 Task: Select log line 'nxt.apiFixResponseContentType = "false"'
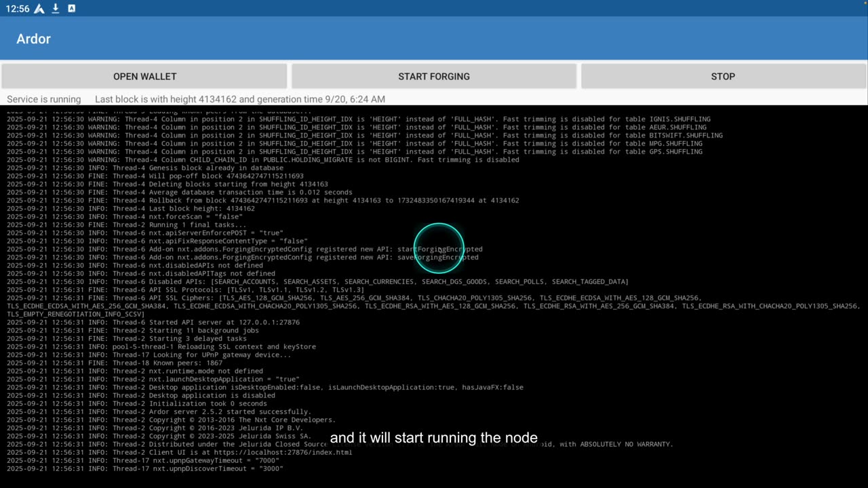click(x=157, y=241)
